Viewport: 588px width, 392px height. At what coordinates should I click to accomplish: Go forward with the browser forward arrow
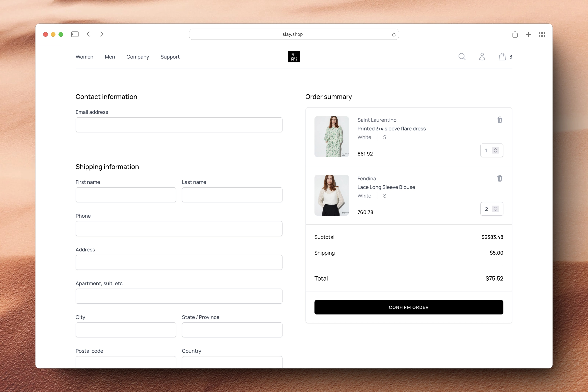102,34
